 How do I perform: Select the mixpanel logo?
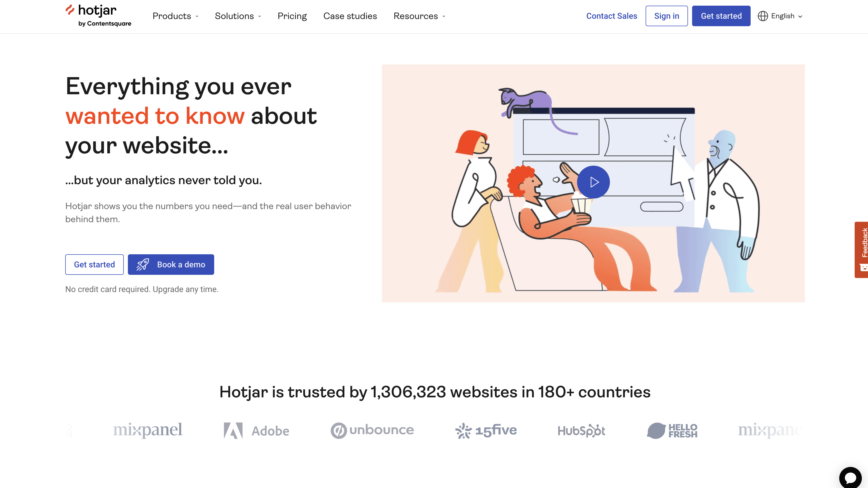148,430
